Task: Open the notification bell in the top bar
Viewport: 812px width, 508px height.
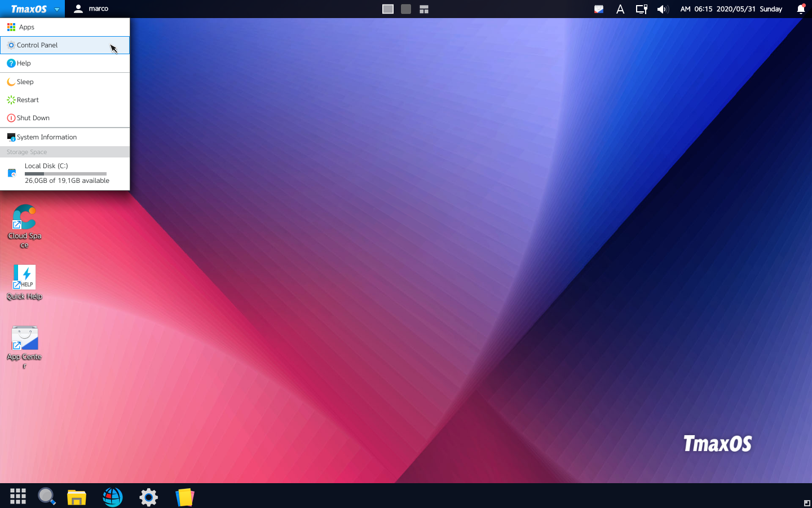Action: [800, 9]
